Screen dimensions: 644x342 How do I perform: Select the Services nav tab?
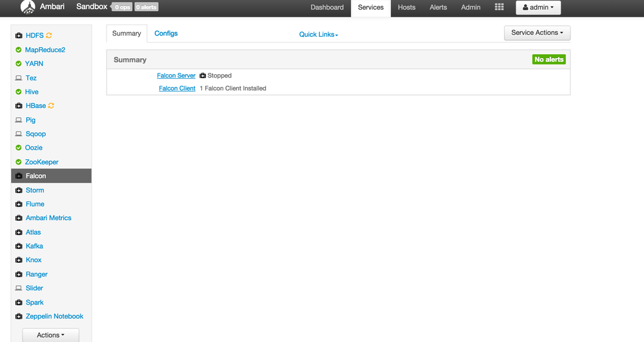tap(370, 7)
